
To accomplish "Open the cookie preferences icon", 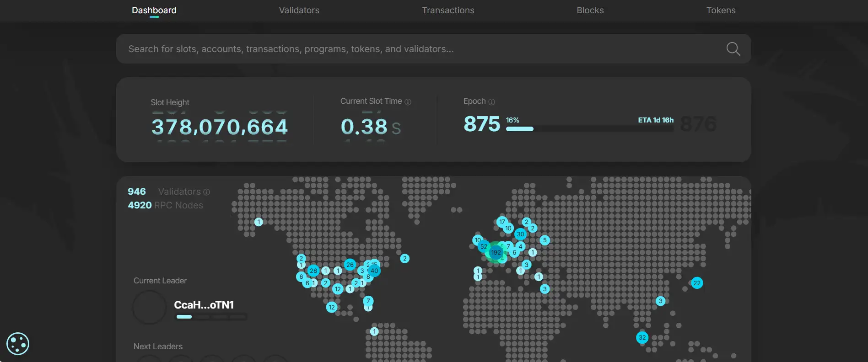I will 18,344.
